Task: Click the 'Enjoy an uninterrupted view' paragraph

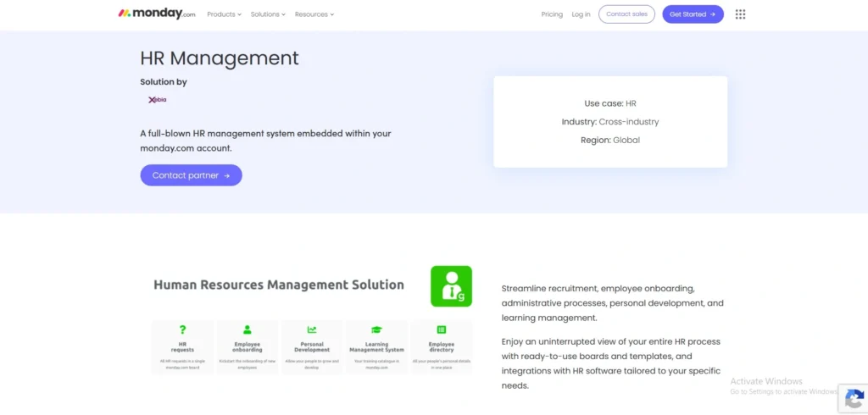Action: [611, 363]
